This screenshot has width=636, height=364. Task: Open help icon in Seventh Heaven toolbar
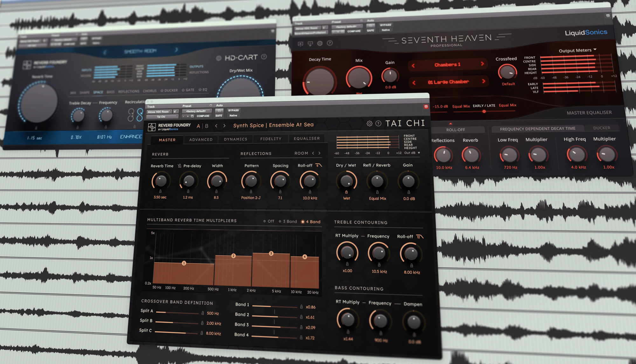pos(330,43)
